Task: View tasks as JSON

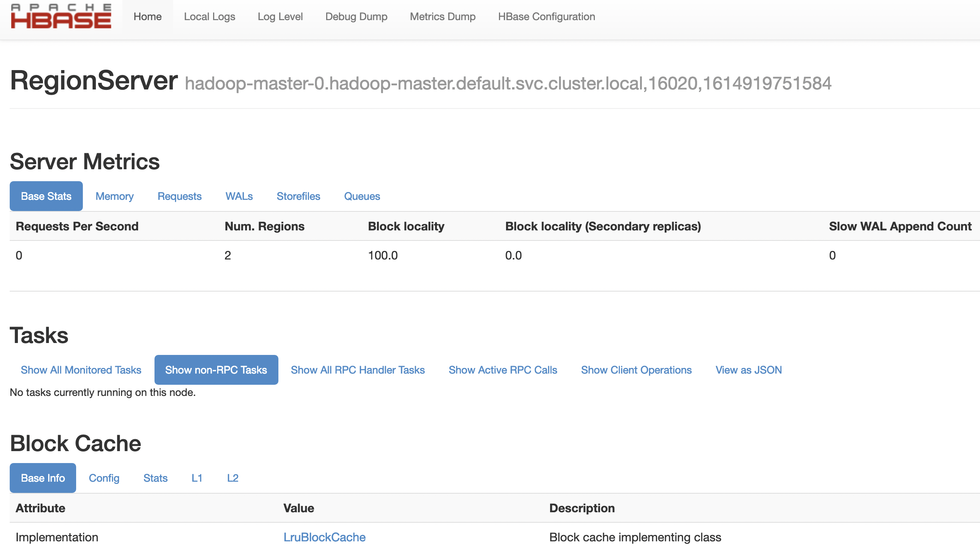Action: click(748, 370)
